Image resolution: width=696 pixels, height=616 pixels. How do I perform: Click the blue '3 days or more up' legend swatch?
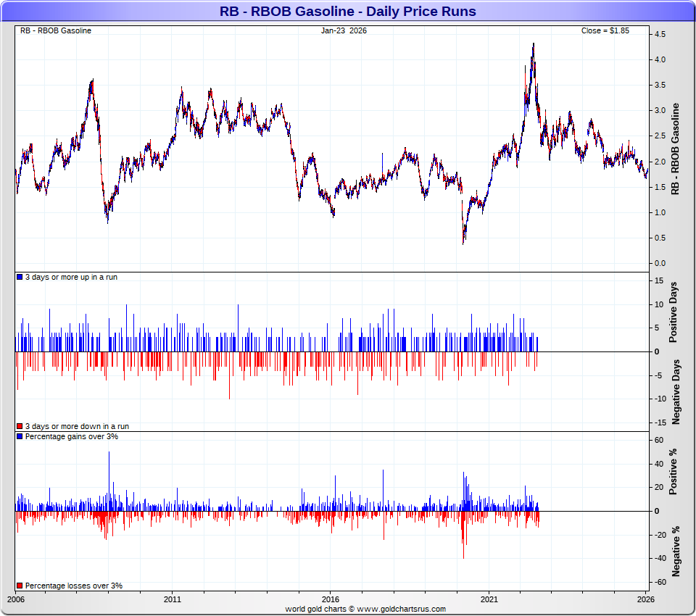pos(20,278)
